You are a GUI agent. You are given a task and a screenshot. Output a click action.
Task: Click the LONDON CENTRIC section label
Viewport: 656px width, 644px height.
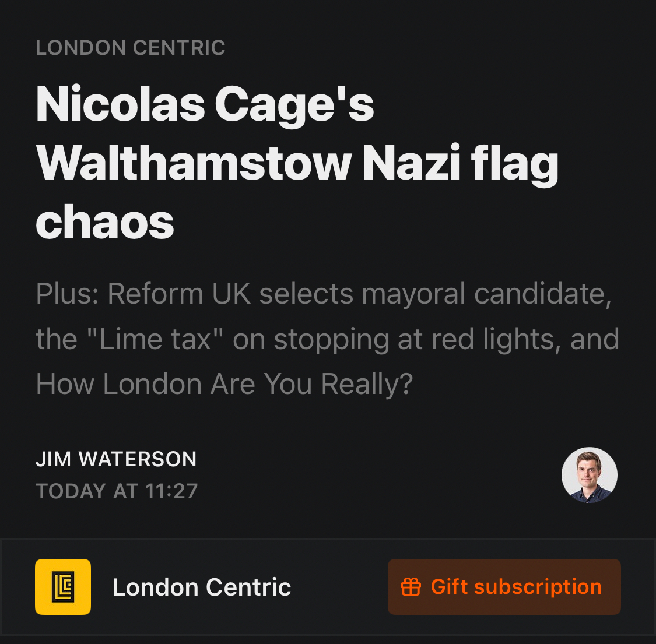tap(131, 48)
